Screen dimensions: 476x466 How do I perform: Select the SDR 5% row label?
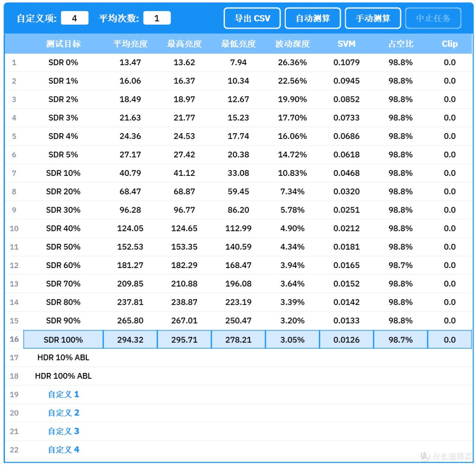click(63, 155)
